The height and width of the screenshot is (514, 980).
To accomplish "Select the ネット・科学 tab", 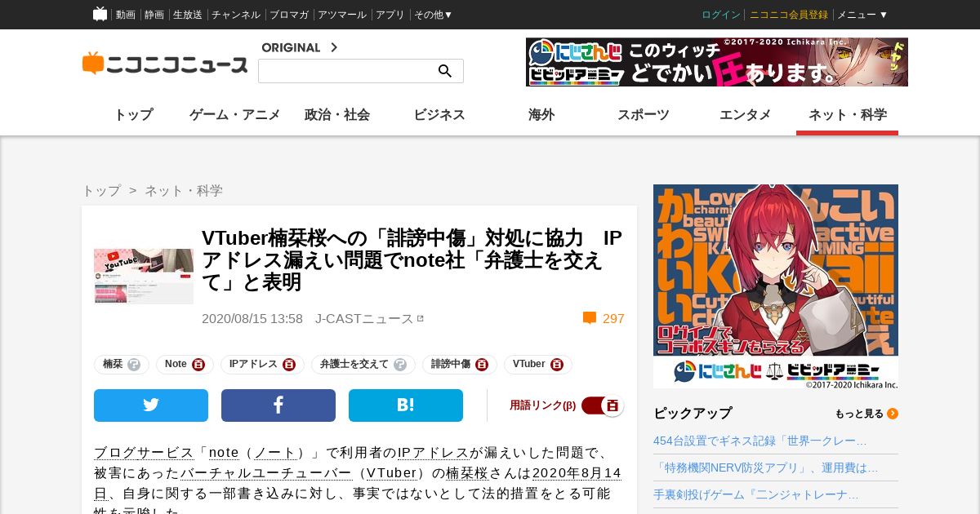I will [x=848, y=115].
